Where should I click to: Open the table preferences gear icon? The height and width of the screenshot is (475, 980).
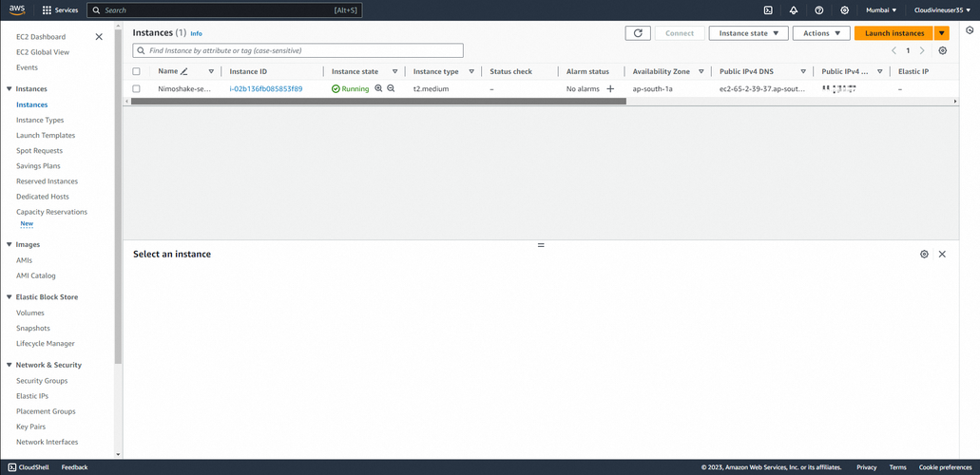tap(943, 50)
